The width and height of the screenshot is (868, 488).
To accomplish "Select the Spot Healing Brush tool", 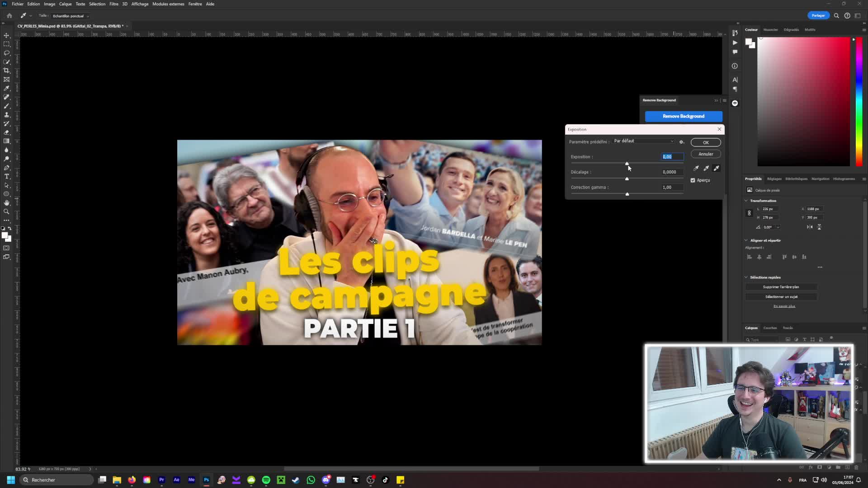I will (6, 97).
